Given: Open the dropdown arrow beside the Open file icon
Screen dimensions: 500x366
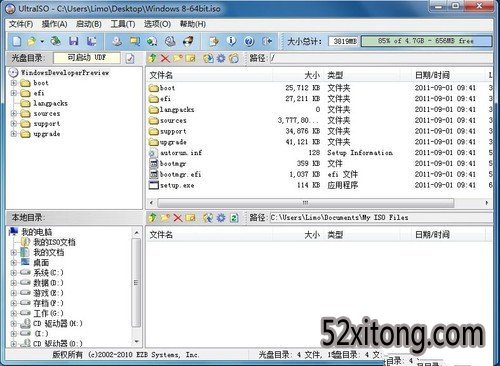Looking at the screenshot, I should [x=42, y=41].
